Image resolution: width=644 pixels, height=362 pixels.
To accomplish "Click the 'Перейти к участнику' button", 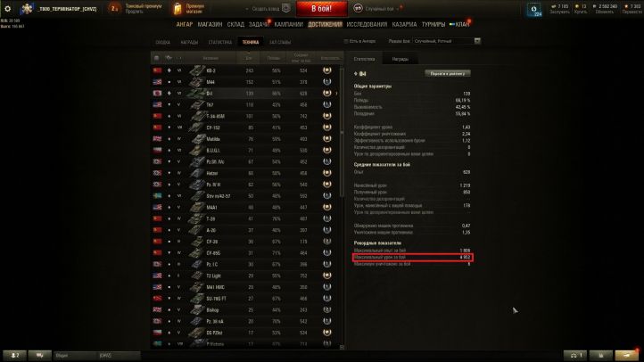I will (x=448, y=73).
